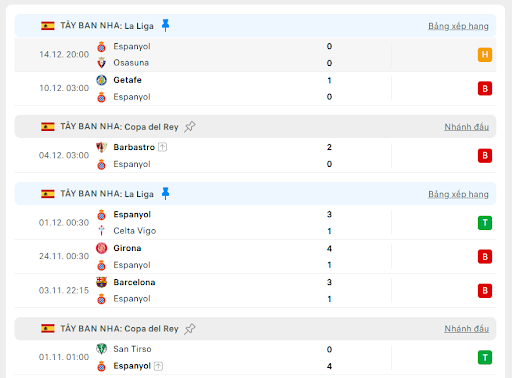The image size is (512, 378).
Task: Click the orange H draw result badge
Action: point(485,55)
